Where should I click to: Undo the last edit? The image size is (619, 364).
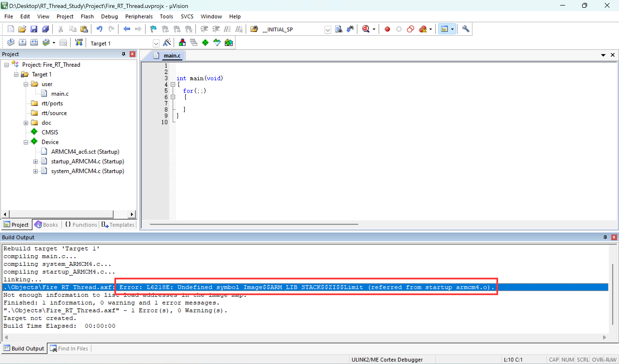coord(99,29)
